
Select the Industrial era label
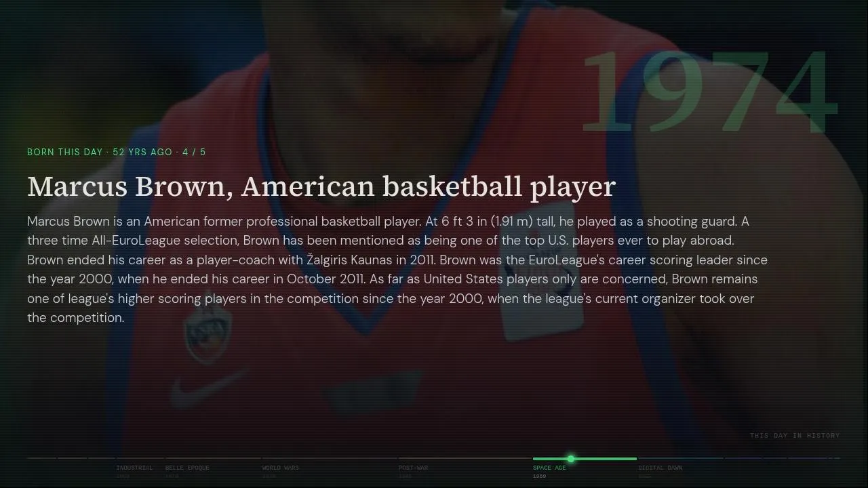[x=134, y=468]
